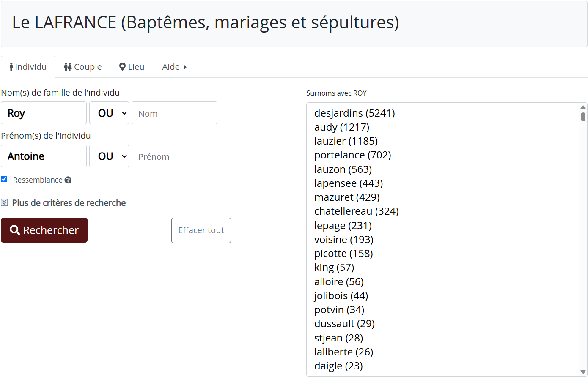The width and height of the screenshot is (588, 377).
Task: Select surname laliberte (26)
Action: click(343, 352)
